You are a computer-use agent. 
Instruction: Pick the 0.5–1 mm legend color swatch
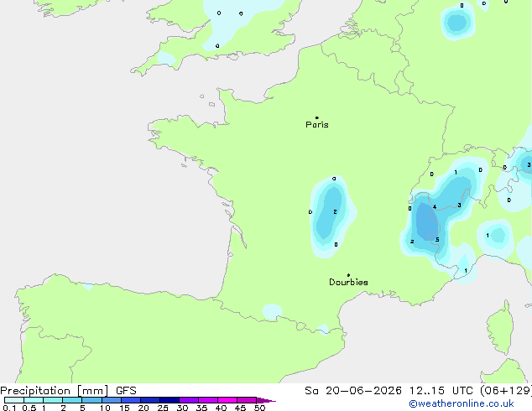[34, 400]
